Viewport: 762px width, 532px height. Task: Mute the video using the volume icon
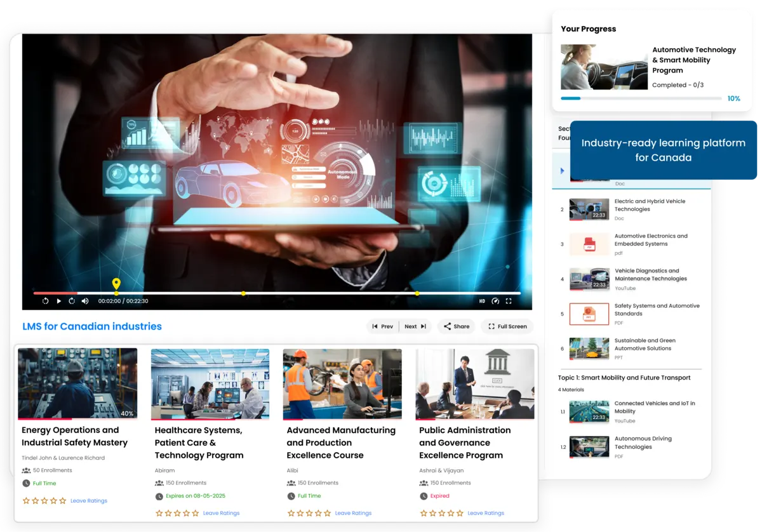[x=84, y=301]
